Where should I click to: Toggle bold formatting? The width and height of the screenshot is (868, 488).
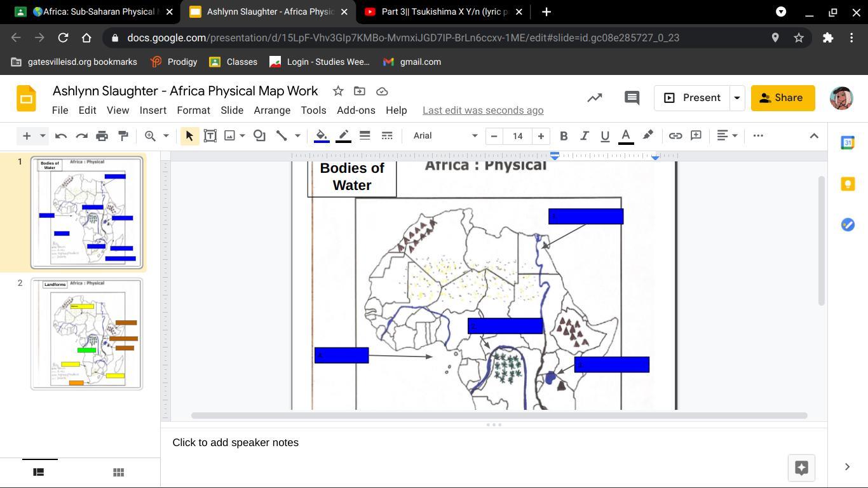563,135
